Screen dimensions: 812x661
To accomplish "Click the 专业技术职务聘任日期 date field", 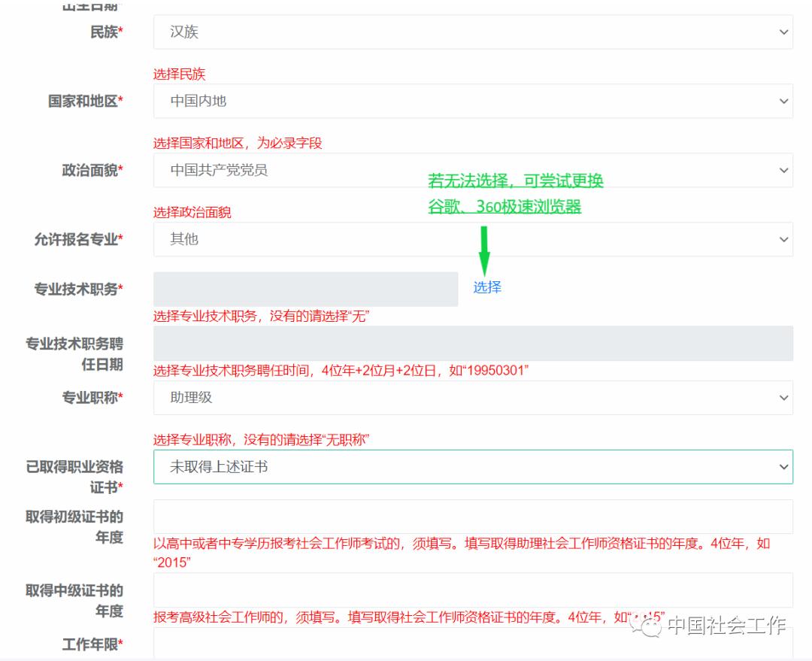I will [x=472, y=344].
